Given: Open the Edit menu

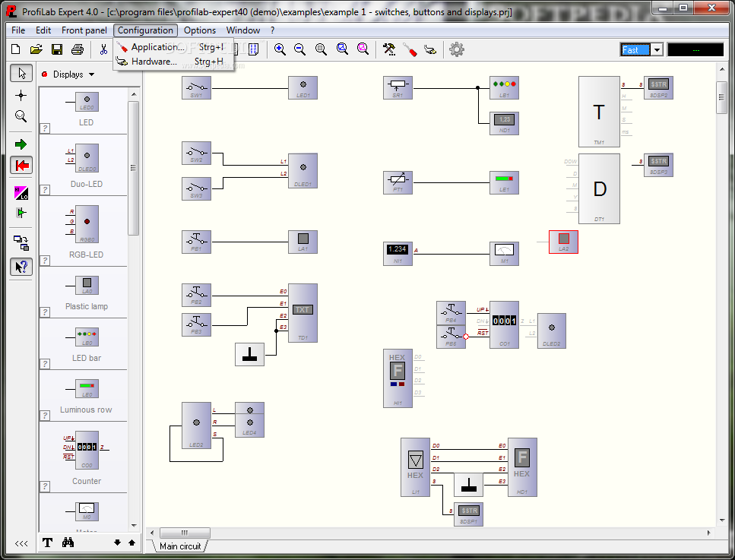Looking at the screenshot, I should tap(43, 30).
